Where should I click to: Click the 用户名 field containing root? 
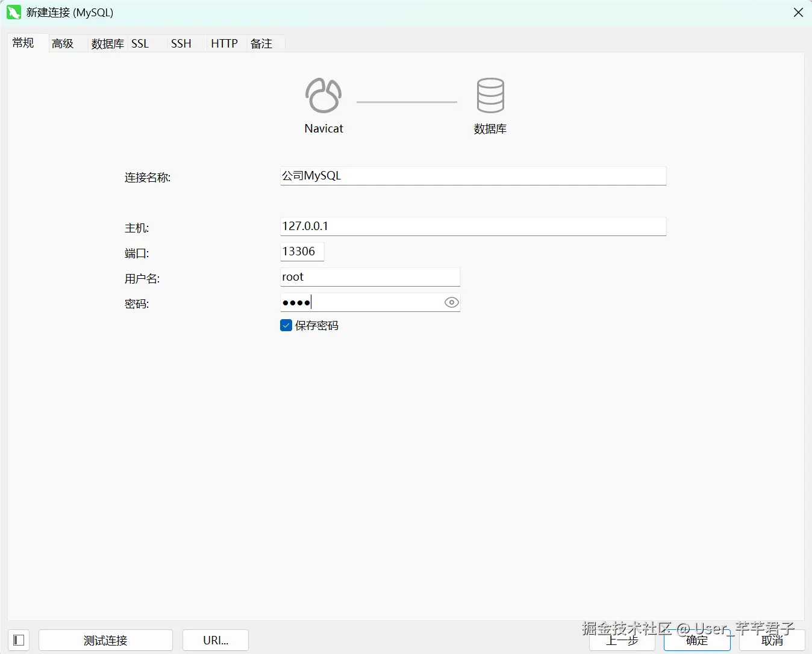pyautogui.click(x=370, y=277)
